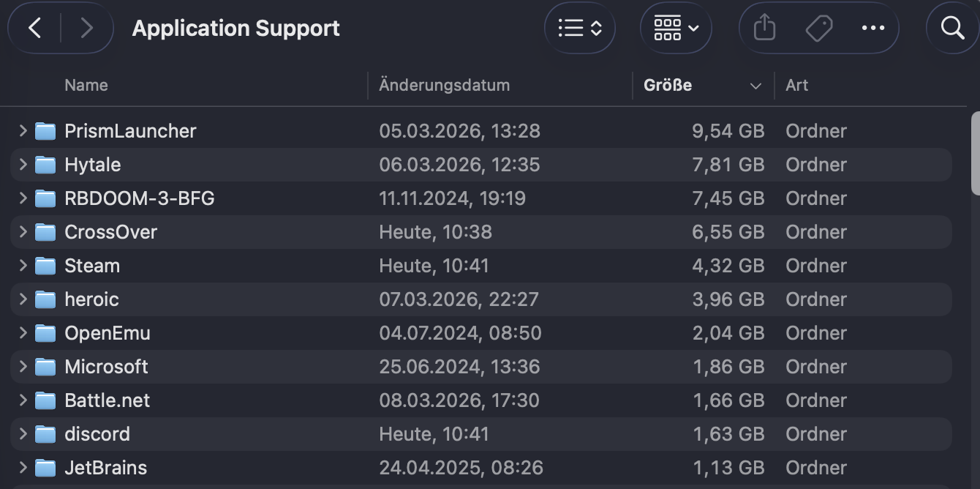The width and height of the screenshot is (980, 489).
Task: Expand the Steam folder disclosure arrow
Action: [23, 266]
